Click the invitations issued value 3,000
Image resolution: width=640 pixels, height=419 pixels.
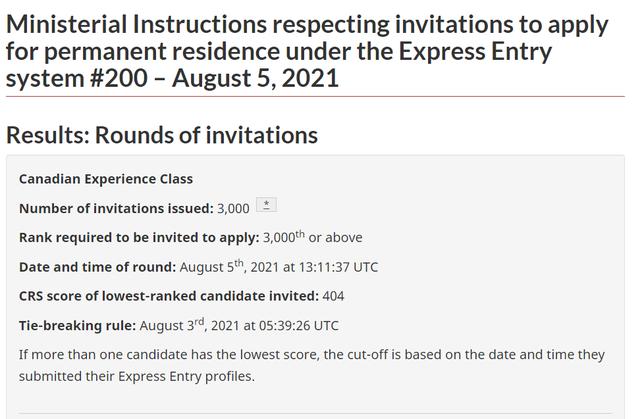[233, 209]
